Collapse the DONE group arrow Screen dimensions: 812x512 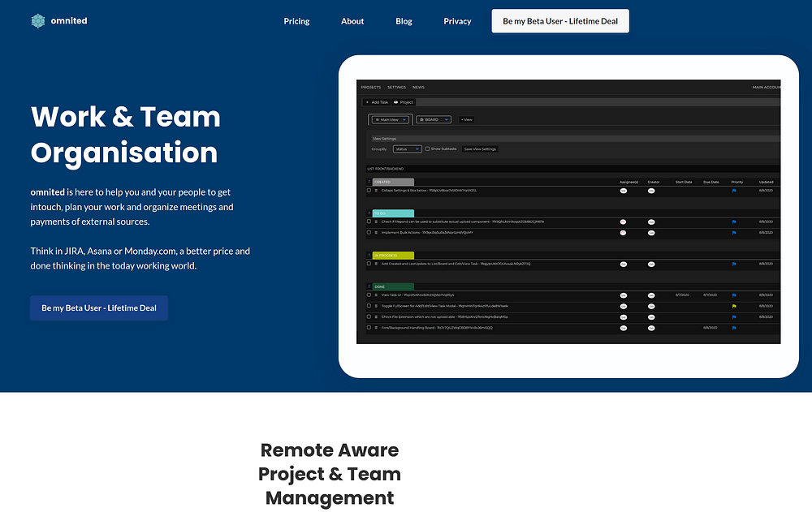coord(369,286)
